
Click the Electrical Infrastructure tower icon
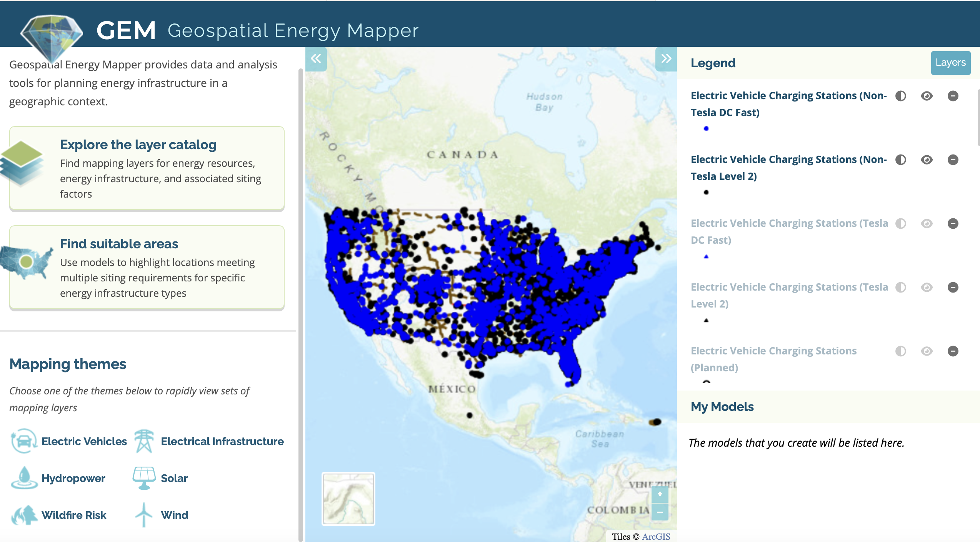(x=144, y=441)
